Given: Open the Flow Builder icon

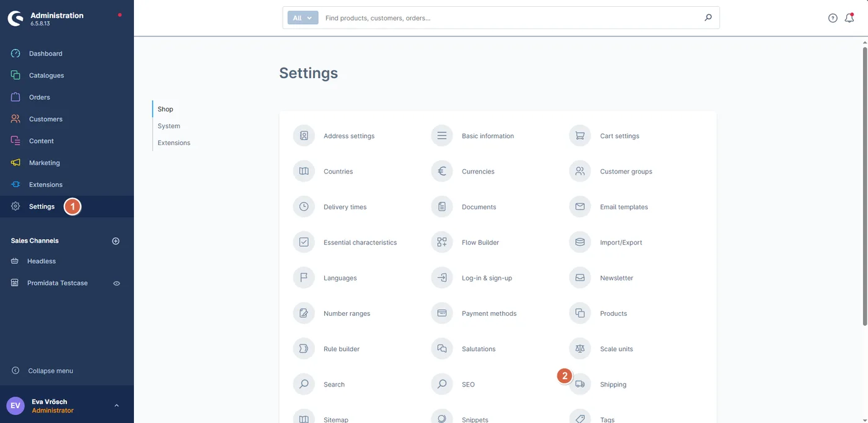Looking at the screenshot, I should click(x=442, y=242).
